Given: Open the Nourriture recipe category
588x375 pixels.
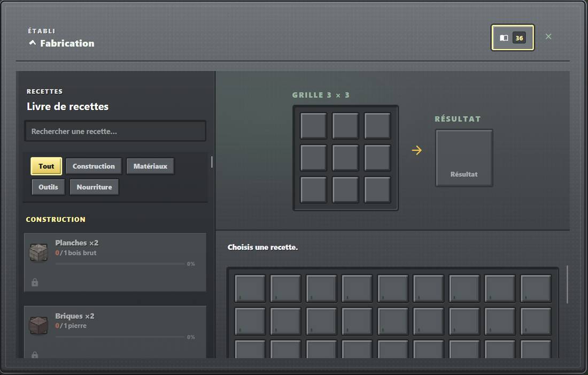Looking at the screenshot, I should (94, 187).
